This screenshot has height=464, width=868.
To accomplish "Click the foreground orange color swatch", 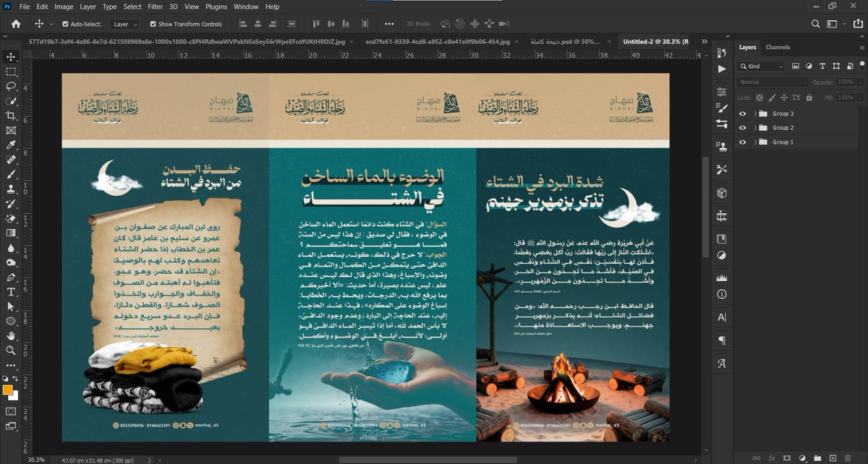I will coord(8,390).
